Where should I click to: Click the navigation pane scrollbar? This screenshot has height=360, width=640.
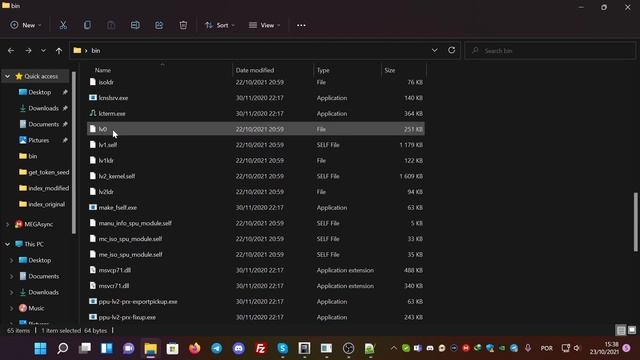click(74, 152)
